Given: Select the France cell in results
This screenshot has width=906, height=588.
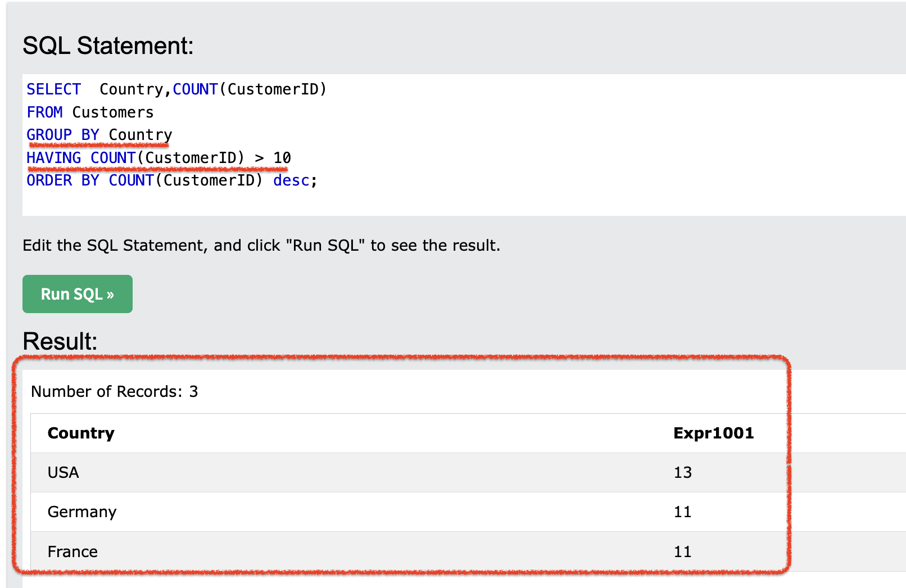Looking at the screenshot, I should tap(73, 552).
